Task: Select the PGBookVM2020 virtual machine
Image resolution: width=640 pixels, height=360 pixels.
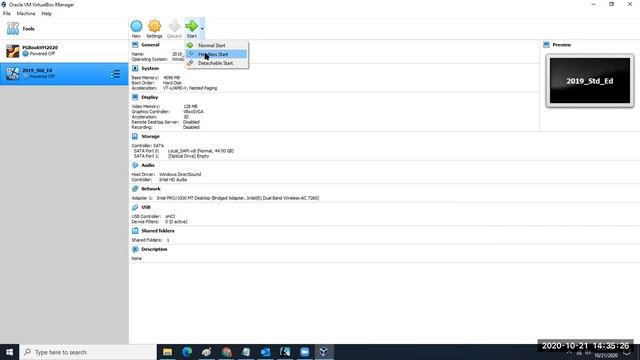Action: 64,51
